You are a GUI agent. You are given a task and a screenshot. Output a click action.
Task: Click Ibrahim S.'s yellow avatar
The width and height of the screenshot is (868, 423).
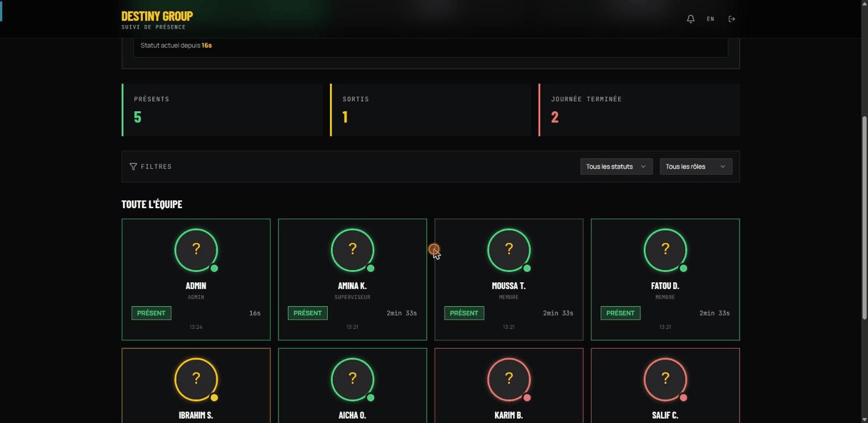[196, 379]
